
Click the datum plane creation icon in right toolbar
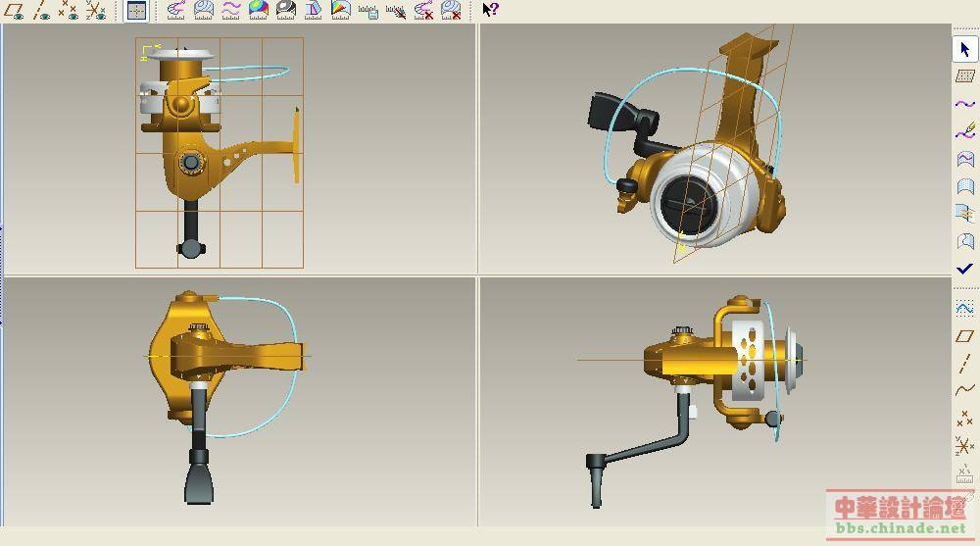[x=965, y=336]
